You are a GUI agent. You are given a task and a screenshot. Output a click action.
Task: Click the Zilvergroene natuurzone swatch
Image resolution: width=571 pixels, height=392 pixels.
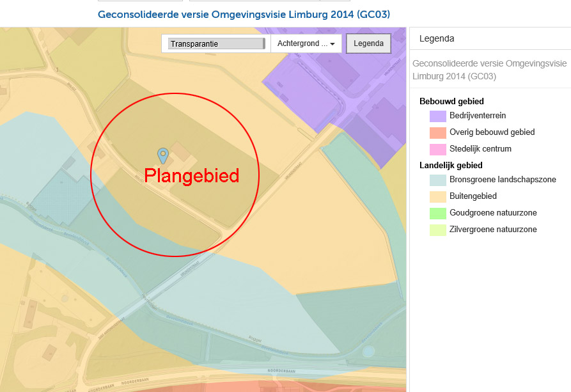438,230
